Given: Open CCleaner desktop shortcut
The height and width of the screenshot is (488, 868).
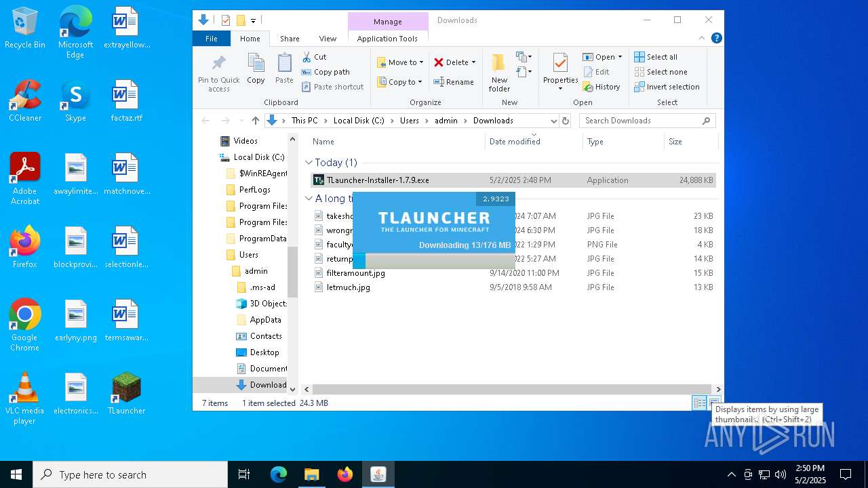Looking at the screenshot, I should [x=25, y=102].
